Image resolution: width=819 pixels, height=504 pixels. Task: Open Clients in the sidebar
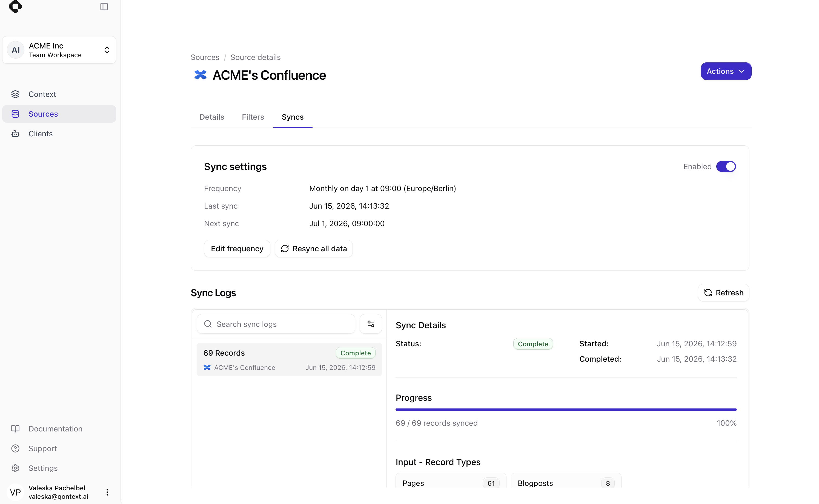59,134
